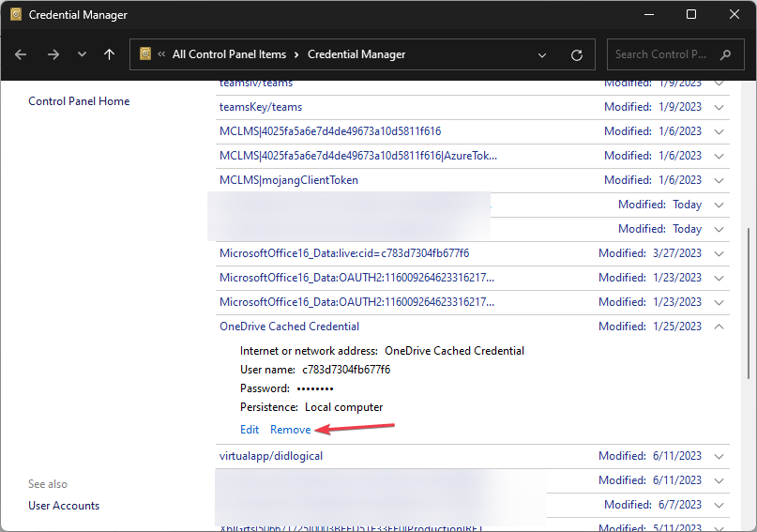Open virtualapp/didlogical credential
The height and width of the screenshot is (532, 757).
pyautogui.click(x=271, y=456)
